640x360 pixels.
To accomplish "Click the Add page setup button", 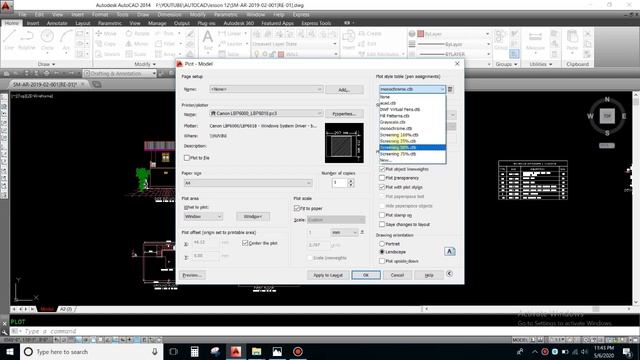I will [344, 89].
